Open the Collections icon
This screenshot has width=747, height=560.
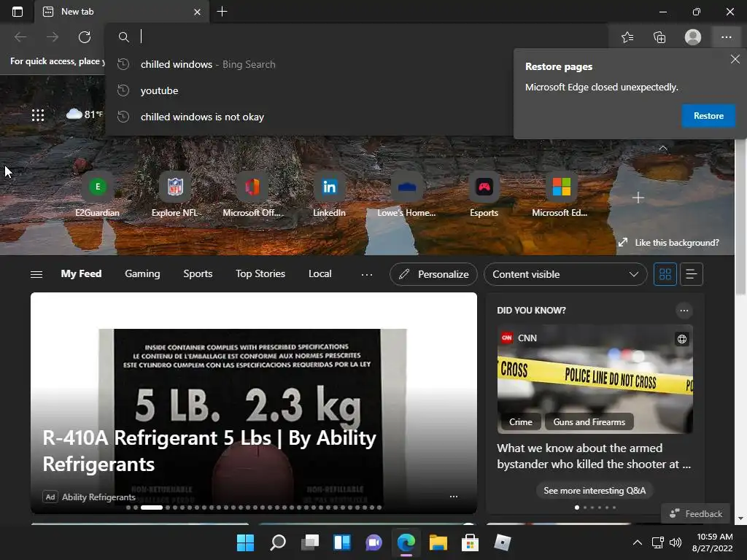tap(659, 37)
